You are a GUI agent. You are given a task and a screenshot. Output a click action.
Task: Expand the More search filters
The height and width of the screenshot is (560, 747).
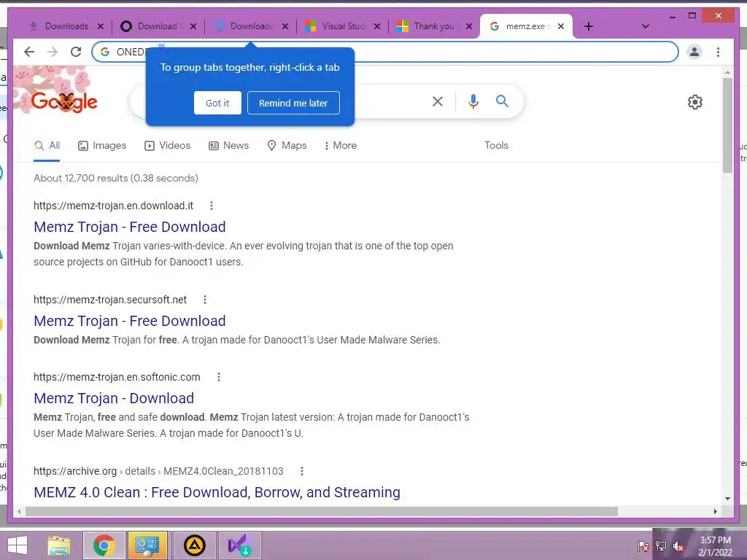click(x=340, y=145)
